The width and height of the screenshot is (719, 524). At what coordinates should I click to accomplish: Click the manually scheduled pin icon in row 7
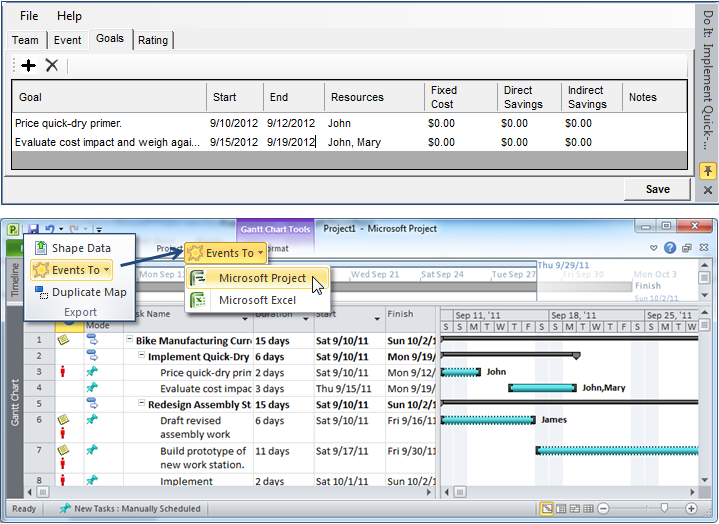pyautogui.click(x=92, y=450)
